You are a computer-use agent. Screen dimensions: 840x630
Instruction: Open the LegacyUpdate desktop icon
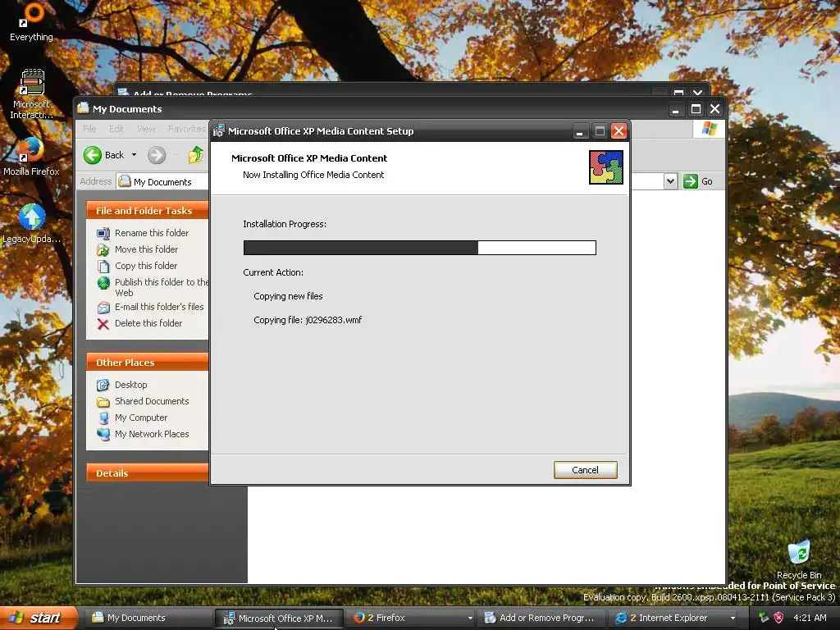[x=32, y=224]
